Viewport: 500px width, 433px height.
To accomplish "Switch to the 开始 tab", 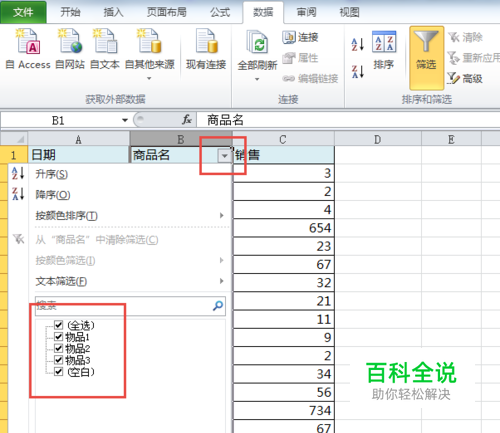I will coord(70,12).
